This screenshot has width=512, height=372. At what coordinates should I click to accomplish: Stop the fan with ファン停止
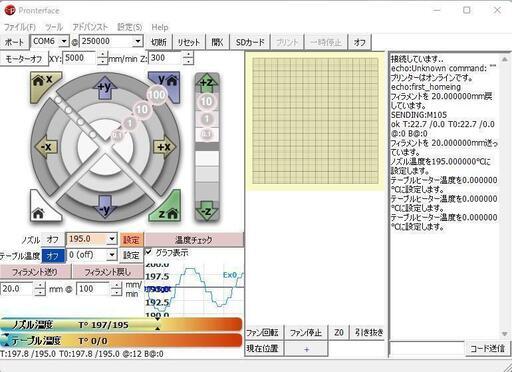306,333
